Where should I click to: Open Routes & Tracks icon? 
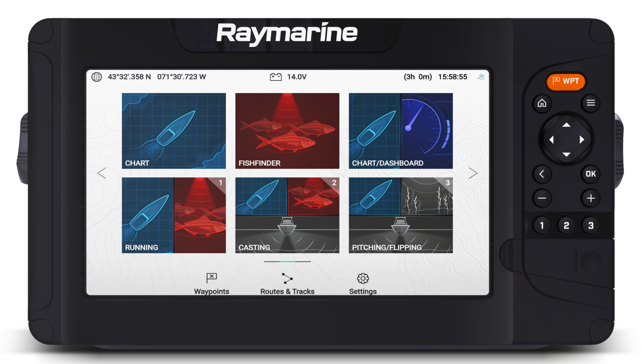coord(287,278)
